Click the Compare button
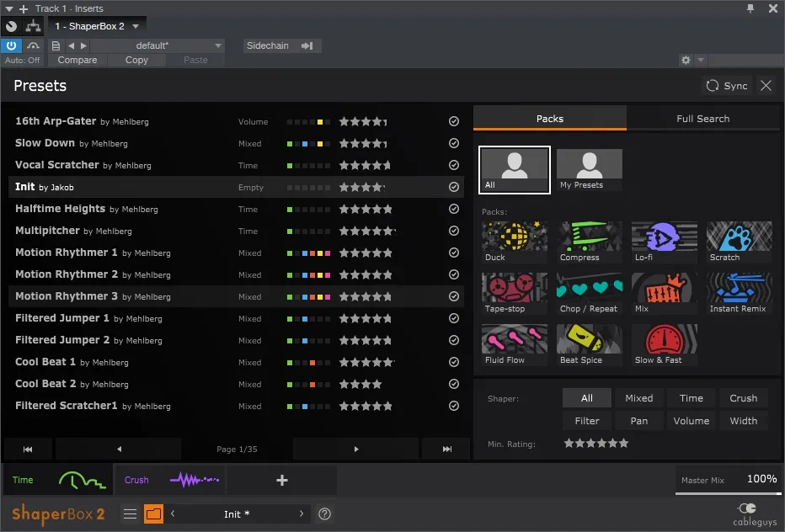The height and width of the screenshot is (532, 785). pyautogui.click(x=77, y=60)
